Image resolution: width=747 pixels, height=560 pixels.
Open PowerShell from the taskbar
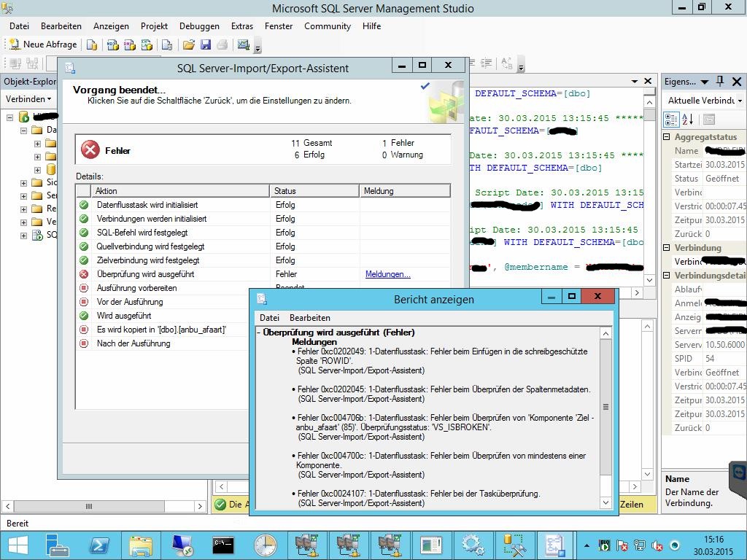click(98, 545)
